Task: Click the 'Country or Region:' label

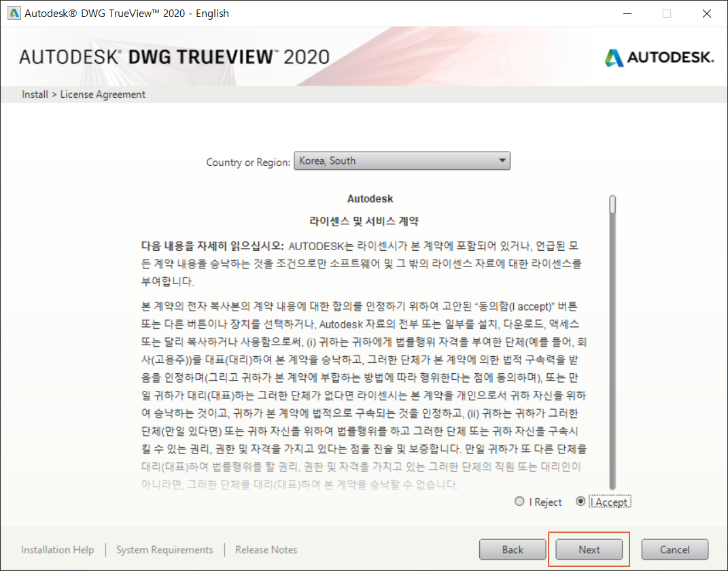Action: click(x=248, y=162)
